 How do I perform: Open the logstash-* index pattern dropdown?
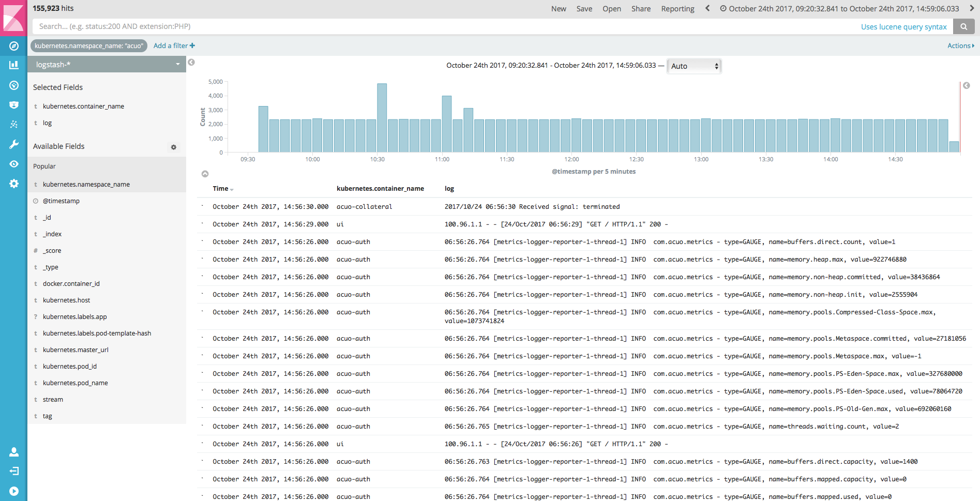tap(107, 65)
